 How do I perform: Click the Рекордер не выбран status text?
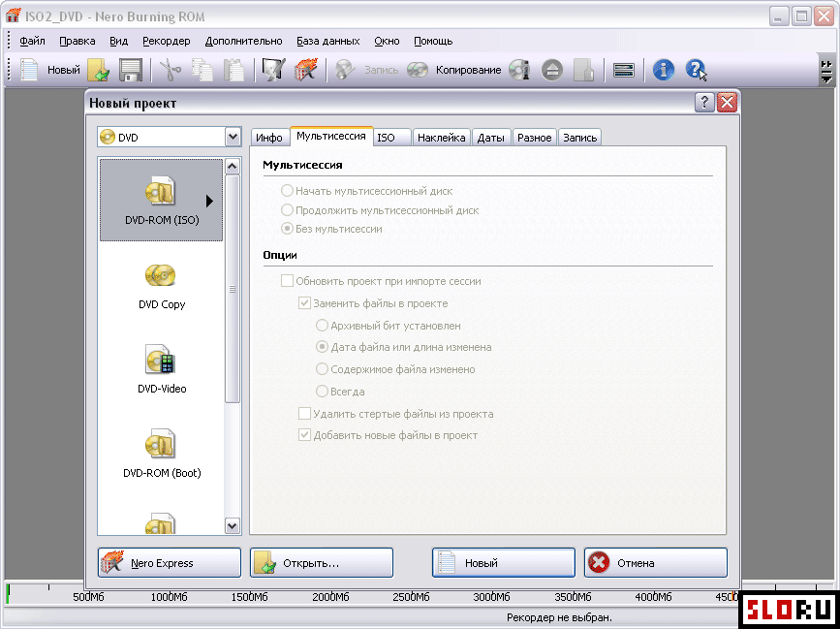pos(559,617)
